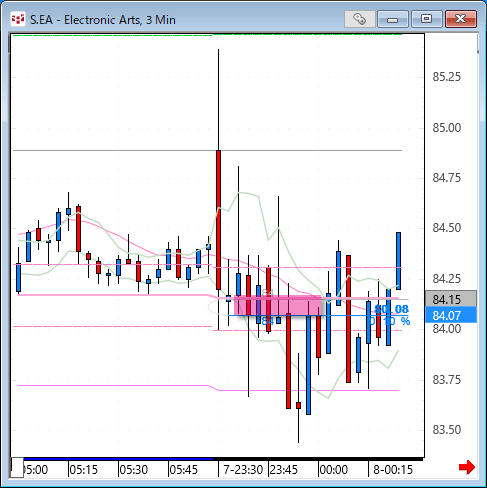Click the 05:30 time axis label
Image resolution: width=487 pixels, height=488 pixels.
[x=134, y=470]
